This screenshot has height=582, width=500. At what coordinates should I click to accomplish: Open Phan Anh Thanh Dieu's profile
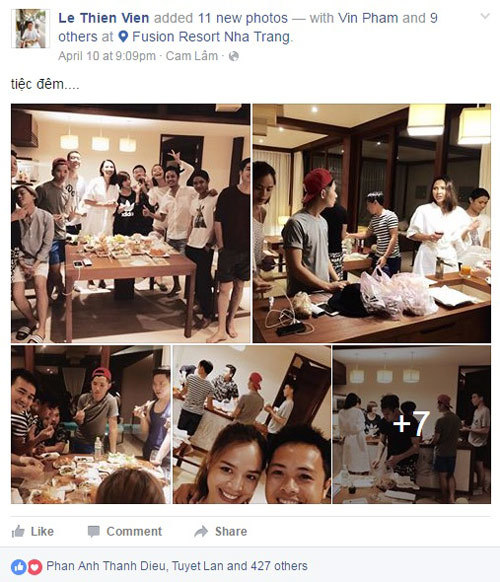(x=105, y=566)
